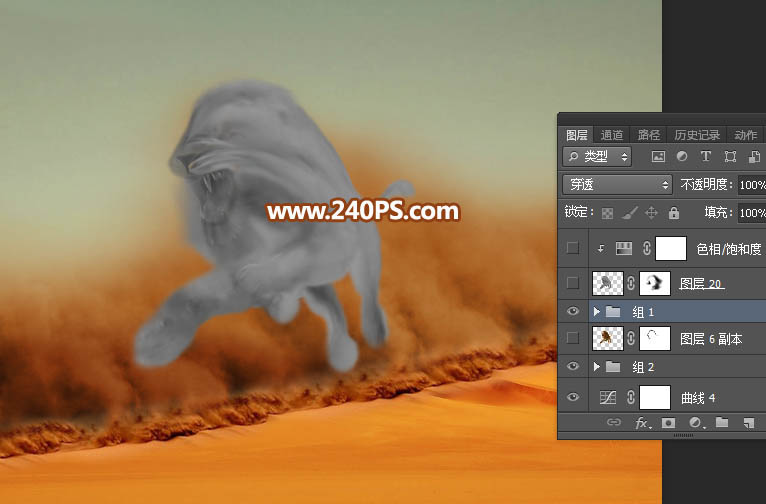Screen dimensions: 766x504
Task: Select the 色相/饱和度 layer name
Action: pyautogui.click(x=728, y=249)
